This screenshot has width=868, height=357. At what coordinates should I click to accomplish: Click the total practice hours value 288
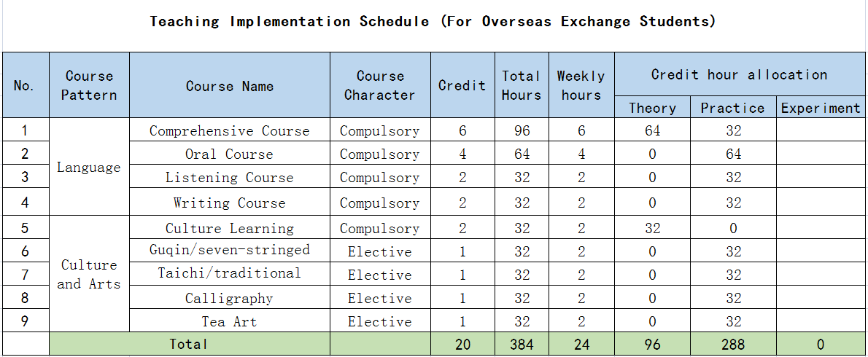tap(732, 344)
